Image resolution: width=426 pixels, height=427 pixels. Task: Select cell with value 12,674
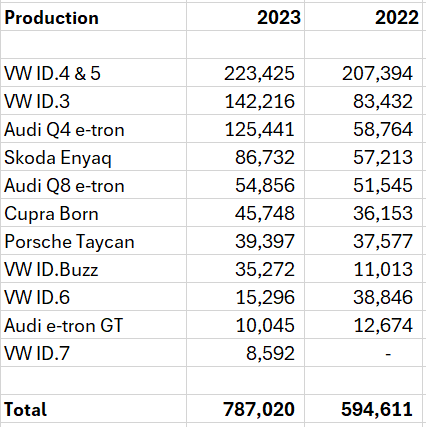coord(363,325)
